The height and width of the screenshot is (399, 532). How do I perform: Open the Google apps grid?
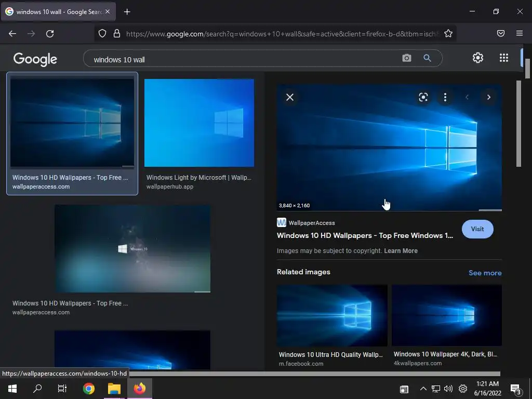coord(504,58)
